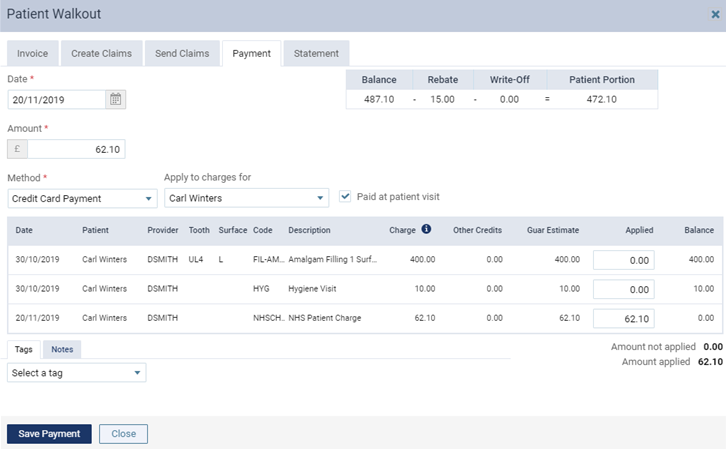This screenshot has height=449, width=726.
Task: Go to the Send Claims tab
Action: pyautogui.click(x=182, y=53)
